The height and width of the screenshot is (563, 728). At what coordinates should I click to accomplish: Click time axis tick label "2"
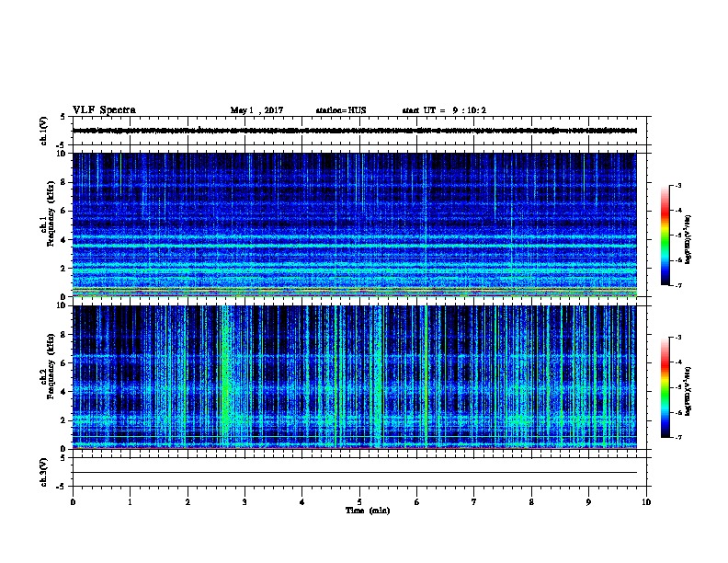click(188, 502)
